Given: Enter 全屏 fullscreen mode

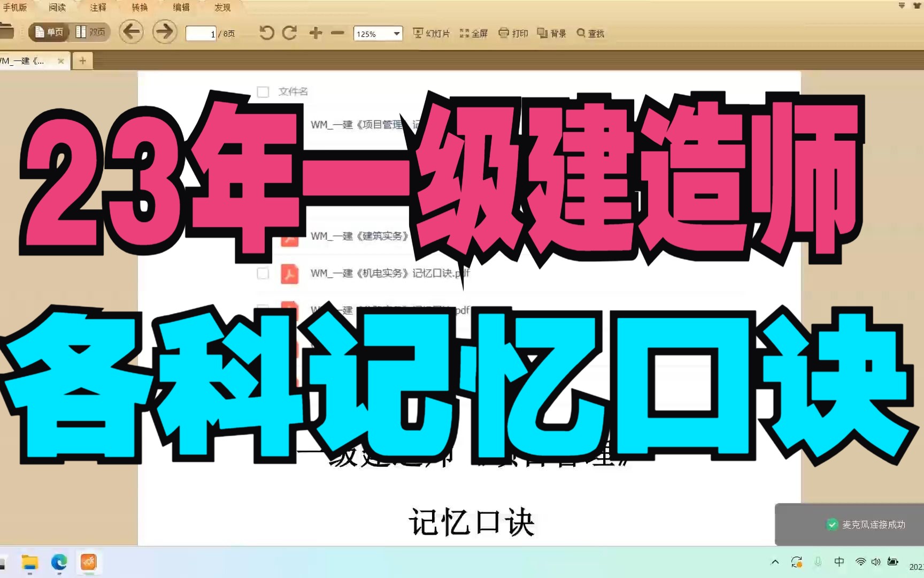Looking at the screenshot, I should 474,33.
